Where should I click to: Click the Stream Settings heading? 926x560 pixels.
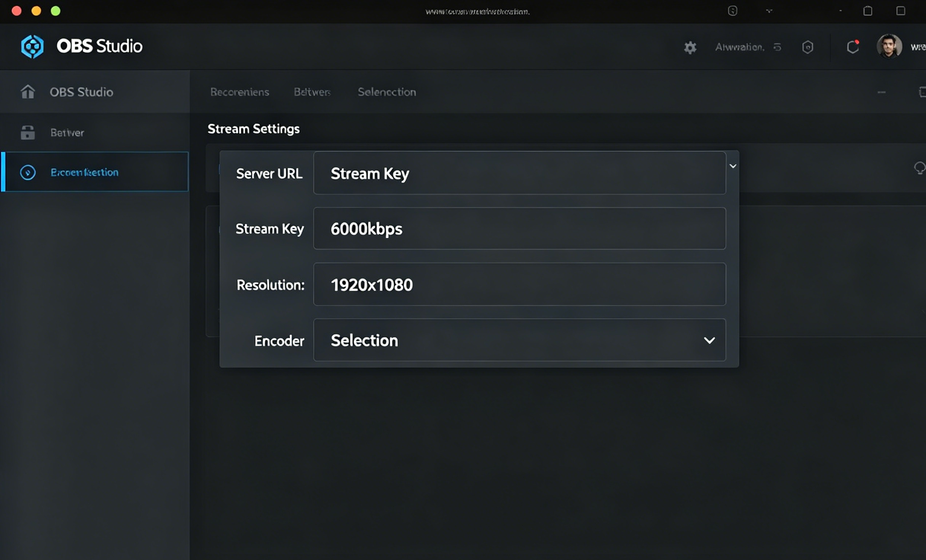click(x=254, y=129)
